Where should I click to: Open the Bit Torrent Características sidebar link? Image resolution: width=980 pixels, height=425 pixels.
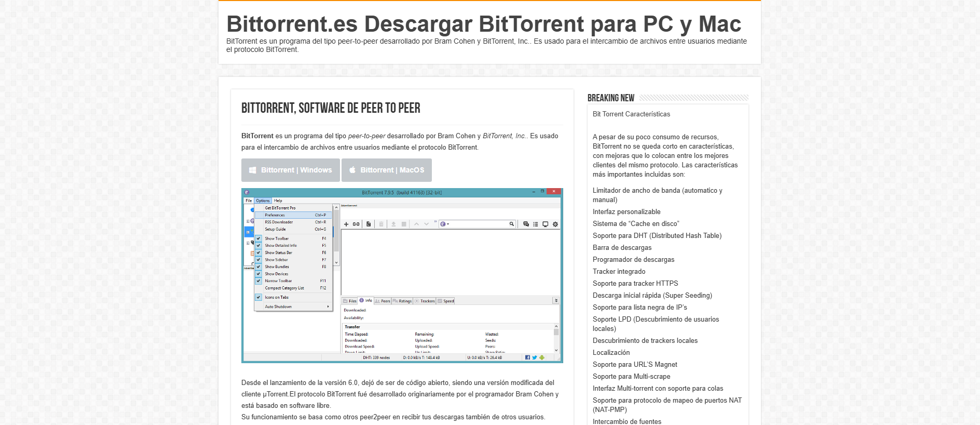(x=631, y=114)
